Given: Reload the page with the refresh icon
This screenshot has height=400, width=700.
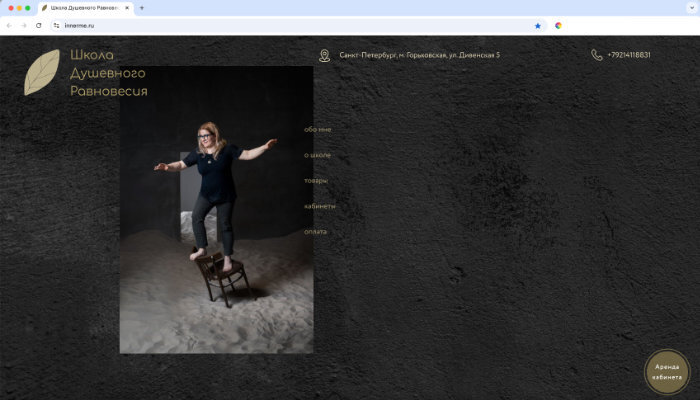Looking at the screenshot, I should [39, 25].
